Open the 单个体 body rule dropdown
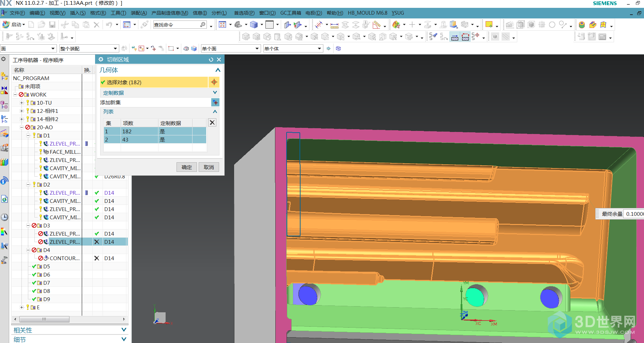The height and width of the screenshot is (343, 644). pyautogui.click(x=319, y=48)
